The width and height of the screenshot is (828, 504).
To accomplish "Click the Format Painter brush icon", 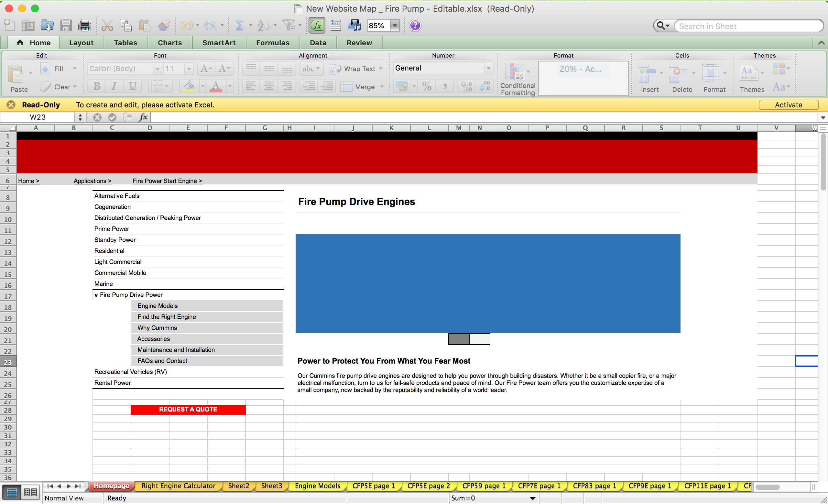I will pyautogui.click(x=164, y=25).
